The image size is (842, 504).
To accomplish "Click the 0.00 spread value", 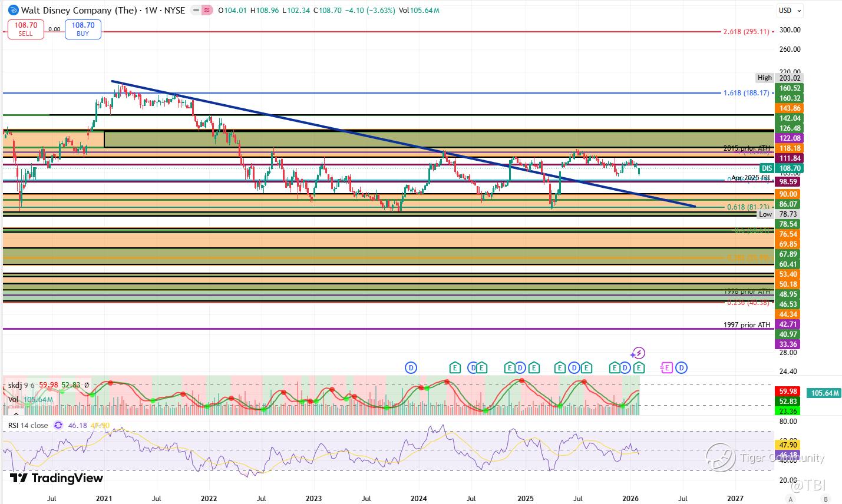I will tap(54, 29).
